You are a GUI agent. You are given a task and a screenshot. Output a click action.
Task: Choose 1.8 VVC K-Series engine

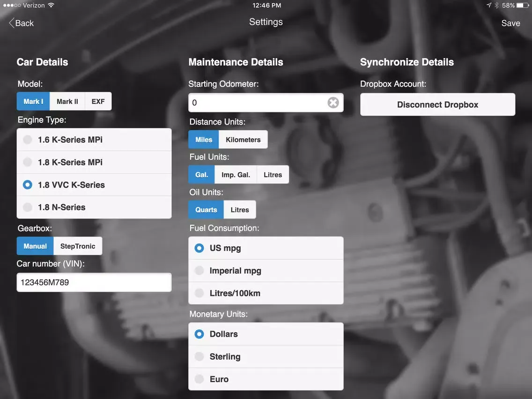(94, 185)
